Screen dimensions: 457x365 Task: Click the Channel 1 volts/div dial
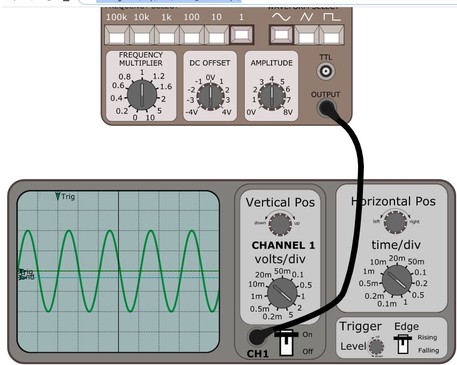[x=282, y=293]
